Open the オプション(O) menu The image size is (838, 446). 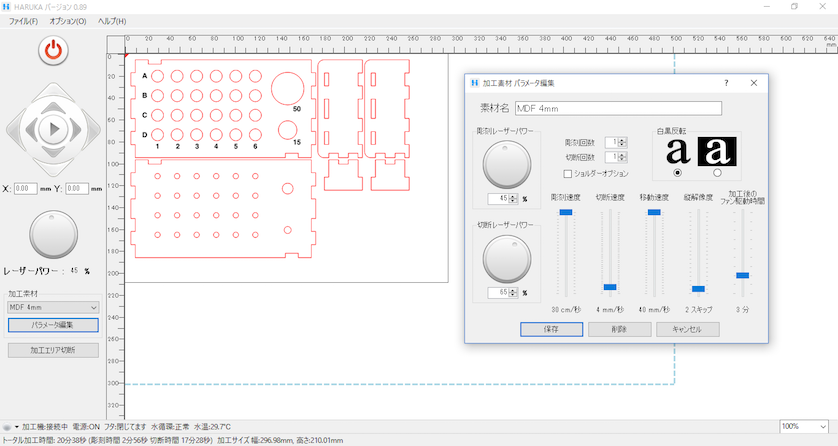(67, 21)
